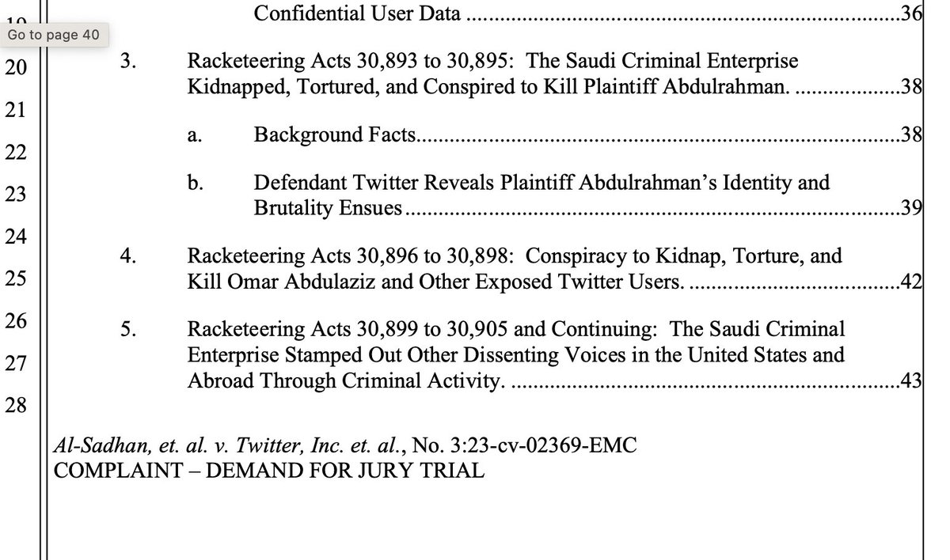Click page number 42 in the contents
Viewport: 950px width, 560px height.
point(912,282)
